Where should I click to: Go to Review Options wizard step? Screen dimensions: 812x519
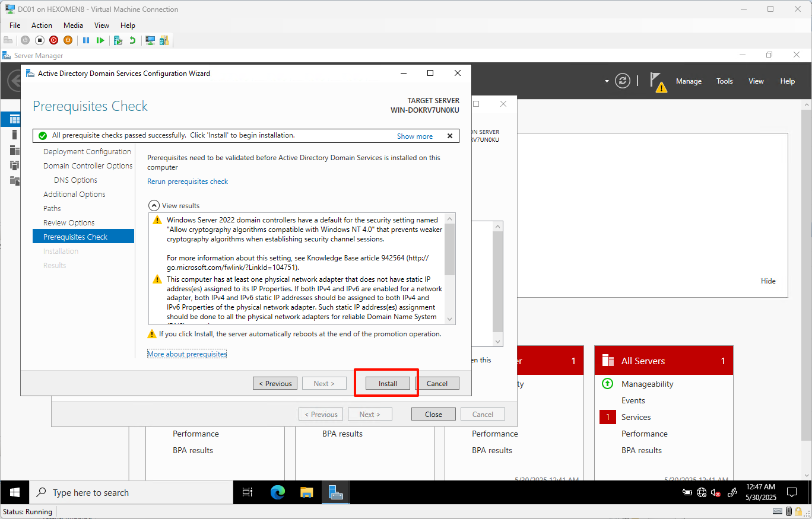pos(69,223)
